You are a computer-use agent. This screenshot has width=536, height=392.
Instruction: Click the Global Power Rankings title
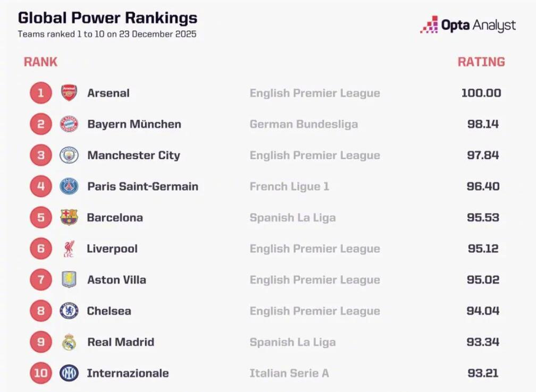107,18
